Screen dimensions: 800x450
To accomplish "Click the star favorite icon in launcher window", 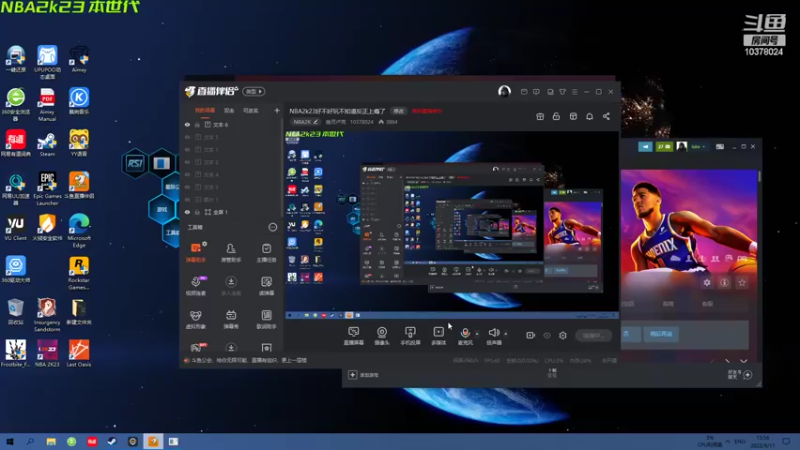I will click(x=742, y=282).
